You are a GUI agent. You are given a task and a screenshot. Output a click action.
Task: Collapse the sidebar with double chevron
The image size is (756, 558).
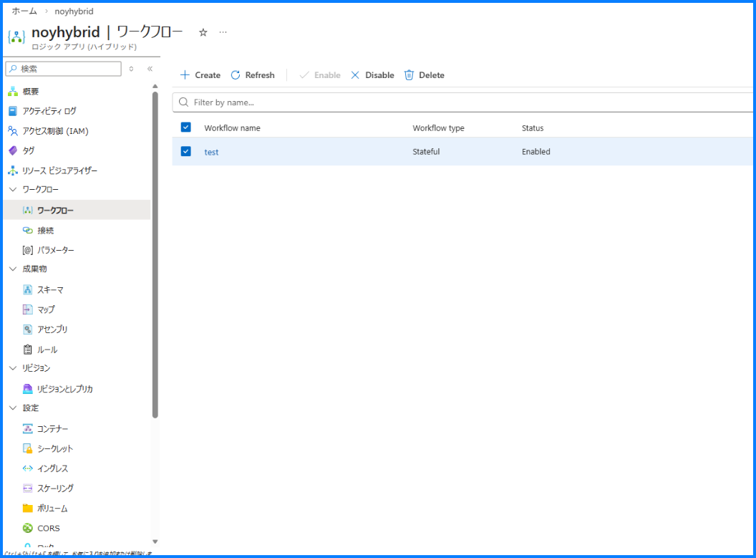click(x=150, y=69)
